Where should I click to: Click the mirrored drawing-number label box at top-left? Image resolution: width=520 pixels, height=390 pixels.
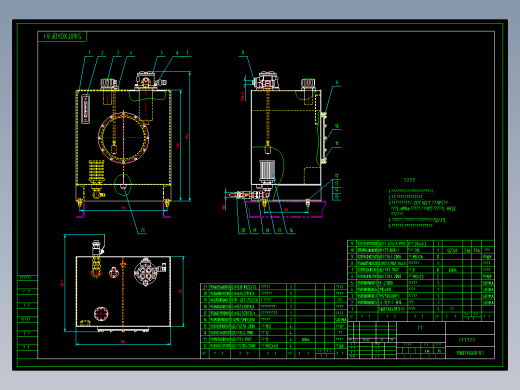(62, 36)
